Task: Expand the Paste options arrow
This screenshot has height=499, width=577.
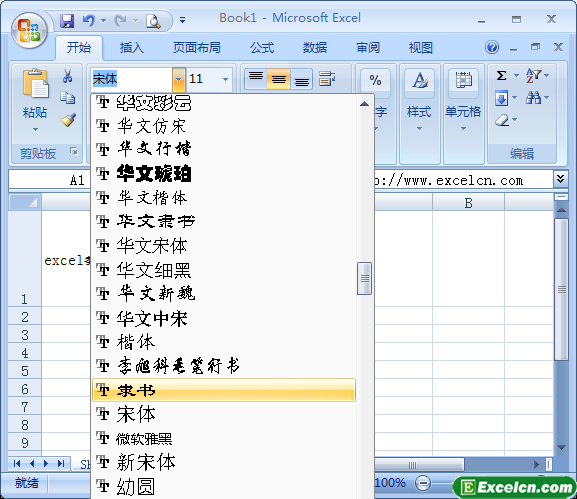Action: 35,129
